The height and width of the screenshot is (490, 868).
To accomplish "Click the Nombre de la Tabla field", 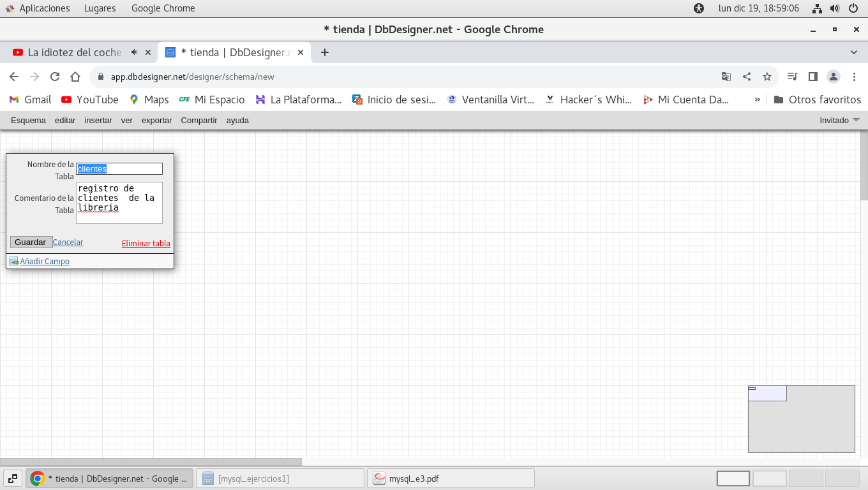I will point(119,168).
